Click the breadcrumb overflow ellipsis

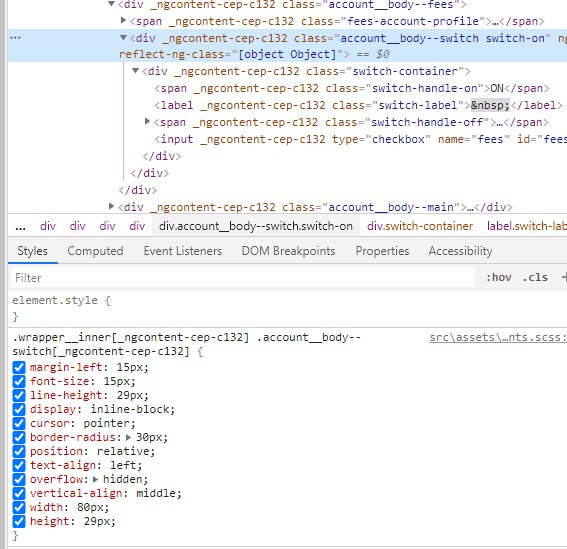pos(21,226)
